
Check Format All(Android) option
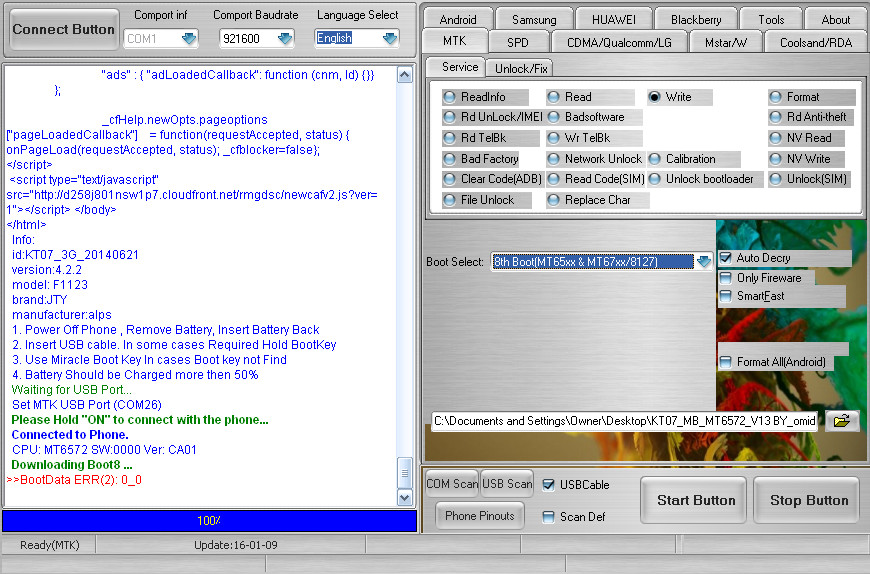(x=725, y=362)
